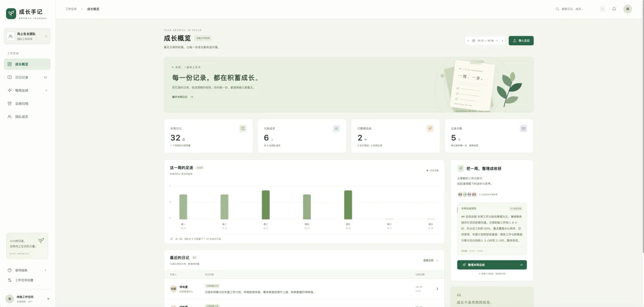Viewport: 644px width, 307px height.
Task: Open 团队成员 in the sidebar
Action: point(28,117)
